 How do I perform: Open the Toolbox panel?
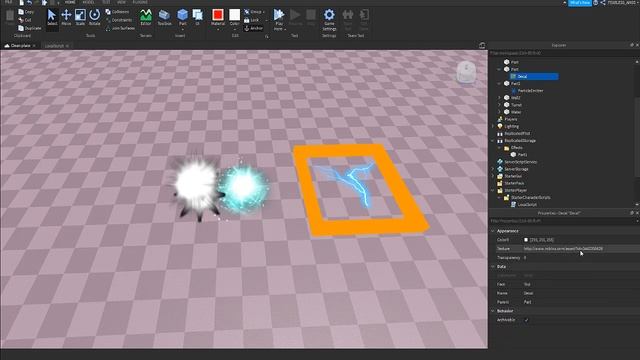point(164,18)
